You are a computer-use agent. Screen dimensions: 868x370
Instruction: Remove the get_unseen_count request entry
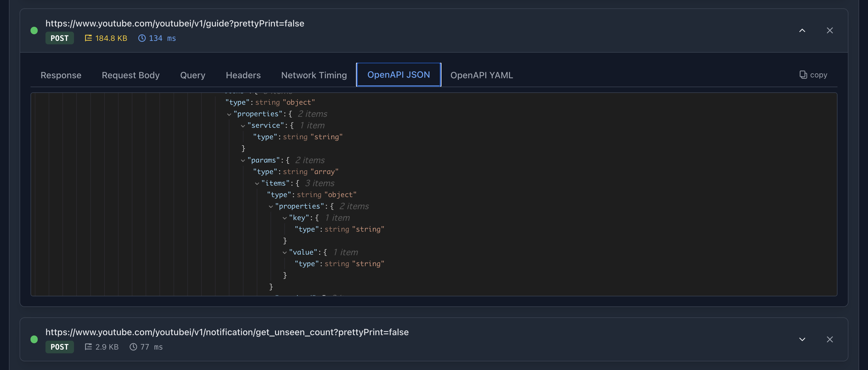click(x=830, y=339)
